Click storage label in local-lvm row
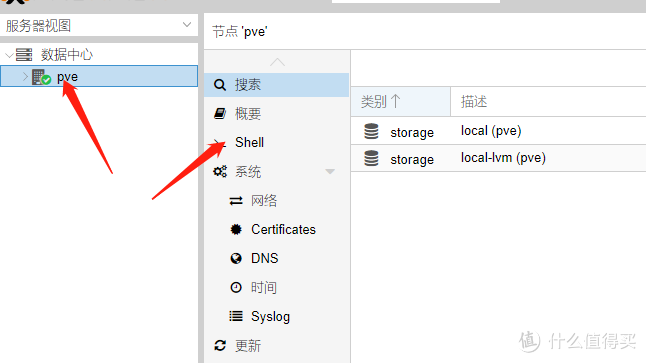Screen dimensions: 646x363 coord(412,159)
